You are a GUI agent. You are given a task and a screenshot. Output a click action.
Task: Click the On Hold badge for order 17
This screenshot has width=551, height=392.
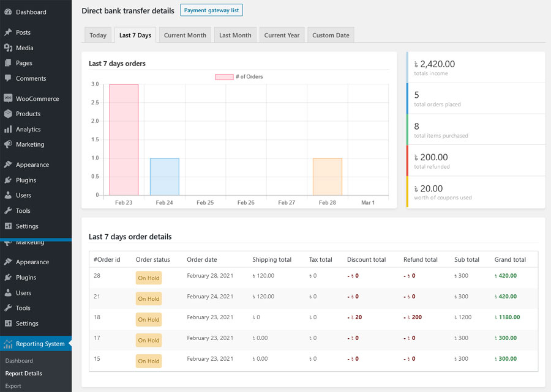149,340
